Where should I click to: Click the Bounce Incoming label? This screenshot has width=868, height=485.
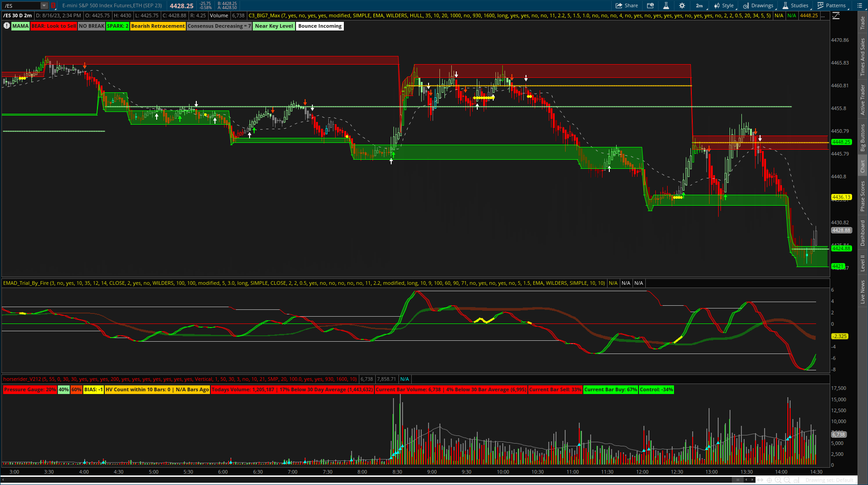click(320, 26)
